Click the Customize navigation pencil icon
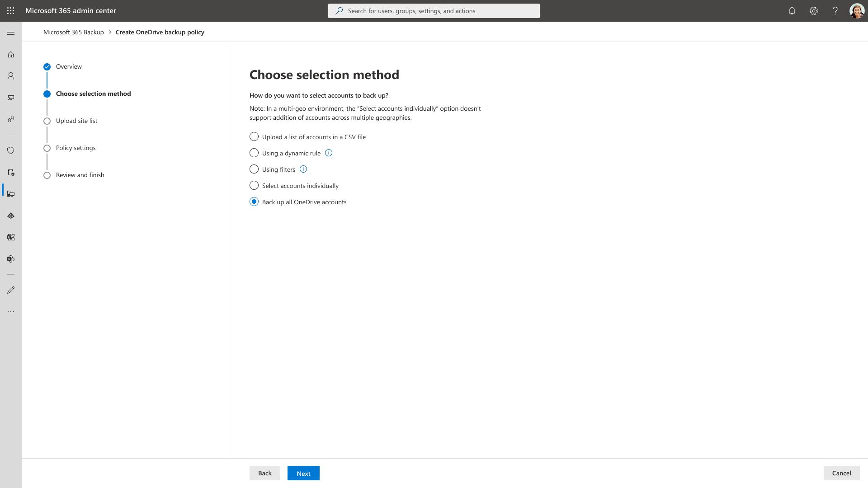868x488 pixels. pos(11,290)
